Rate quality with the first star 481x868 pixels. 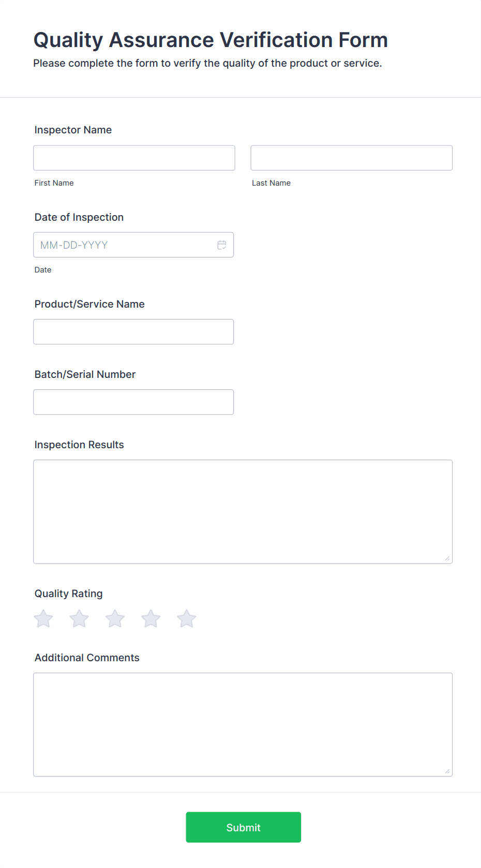(x=43, y=618)
